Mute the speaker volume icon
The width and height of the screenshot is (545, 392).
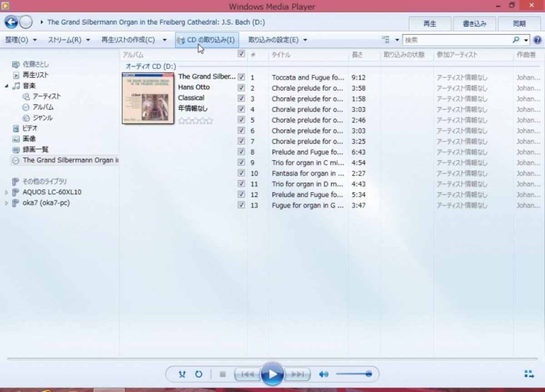pos(323,374)
